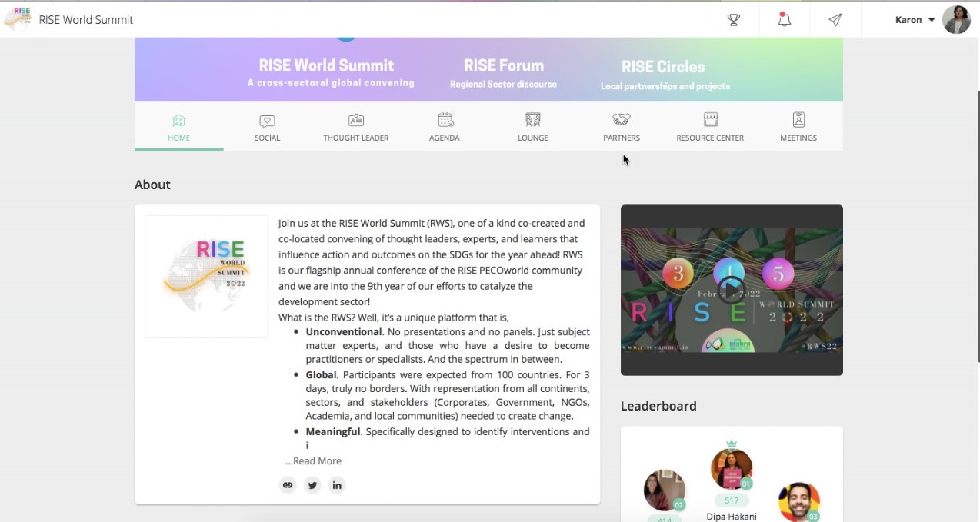The image size is (980, 522).
Task: Click the bold word Global
Action: click(x=321, y=375)
